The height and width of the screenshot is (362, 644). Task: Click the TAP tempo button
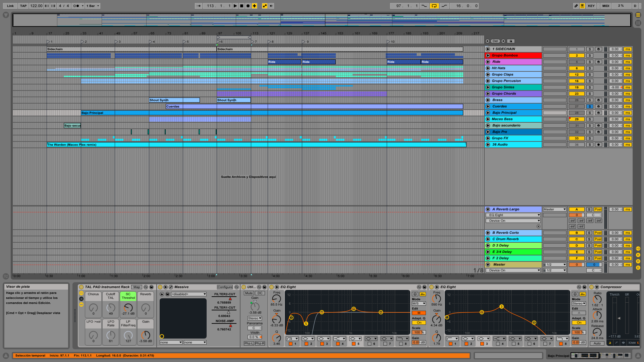click(x=23, y=6)
